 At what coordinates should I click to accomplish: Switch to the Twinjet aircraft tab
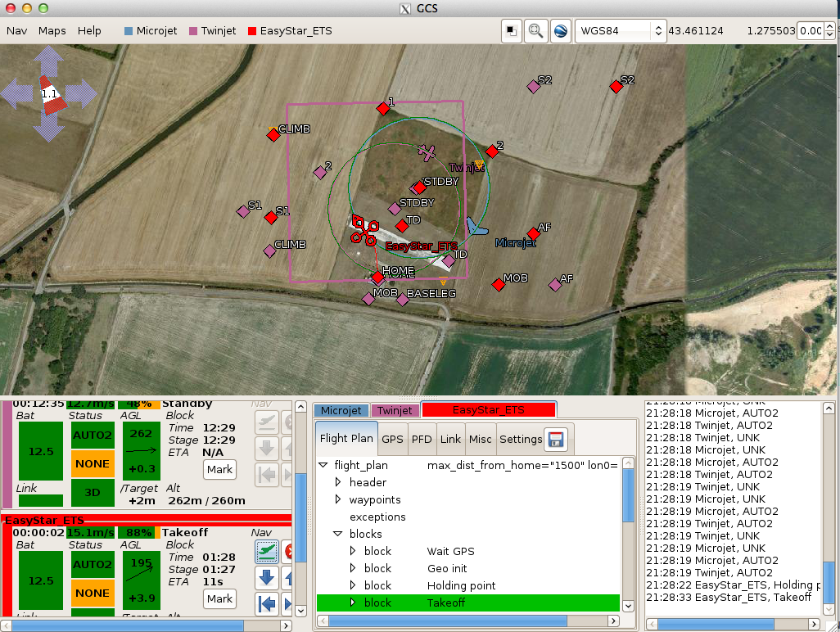tap(395, 410)
